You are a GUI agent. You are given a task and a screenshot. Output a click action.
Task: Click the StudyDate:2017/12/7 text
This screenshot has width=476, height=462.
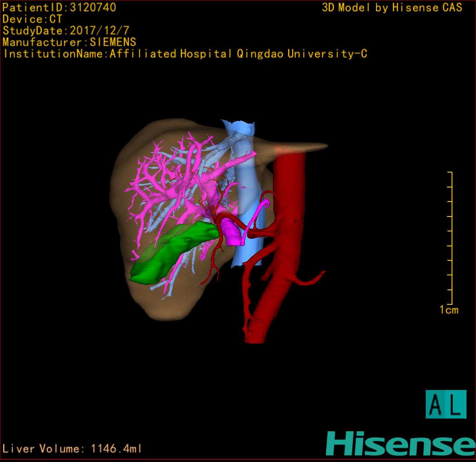(x=66, y=30)
